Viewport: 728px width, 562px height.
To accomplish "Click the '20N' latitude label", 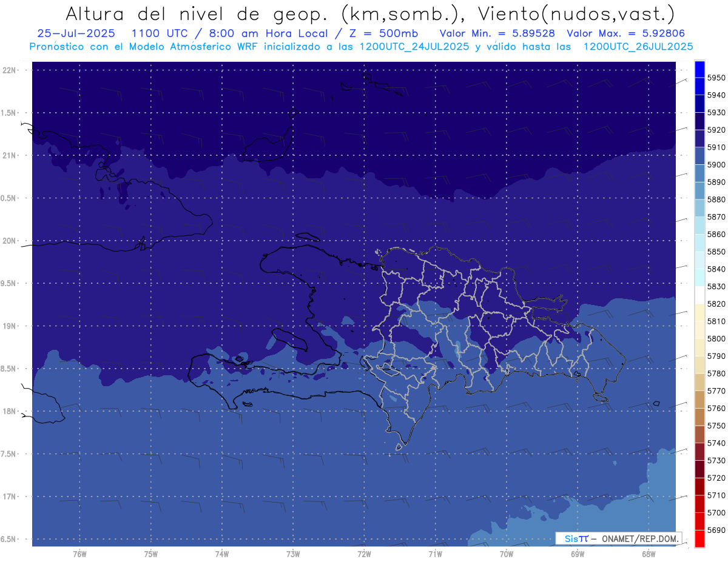I will (x=9, y=241).
